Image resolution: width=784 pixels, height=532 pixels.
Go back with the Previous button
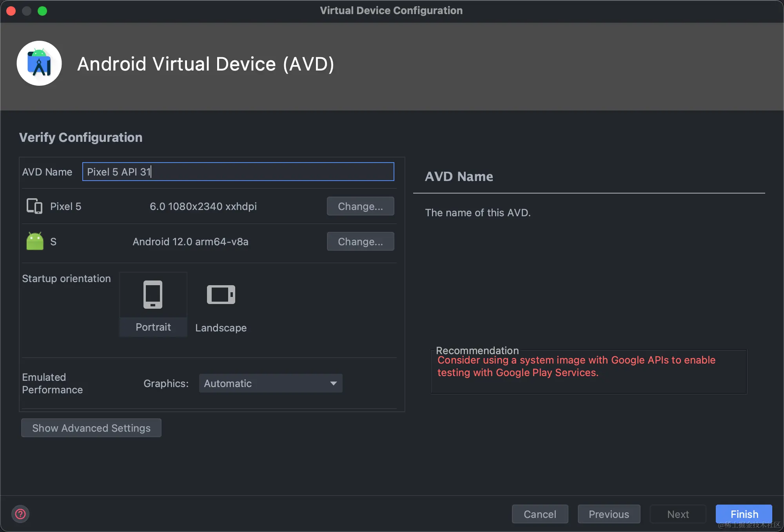click(609, 514)
